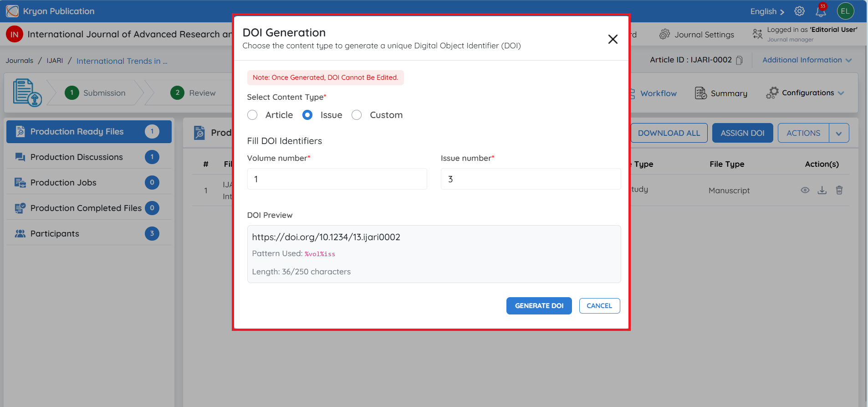View the Manuscript file with eye icon
868x407 pixels.
point(805,190)
